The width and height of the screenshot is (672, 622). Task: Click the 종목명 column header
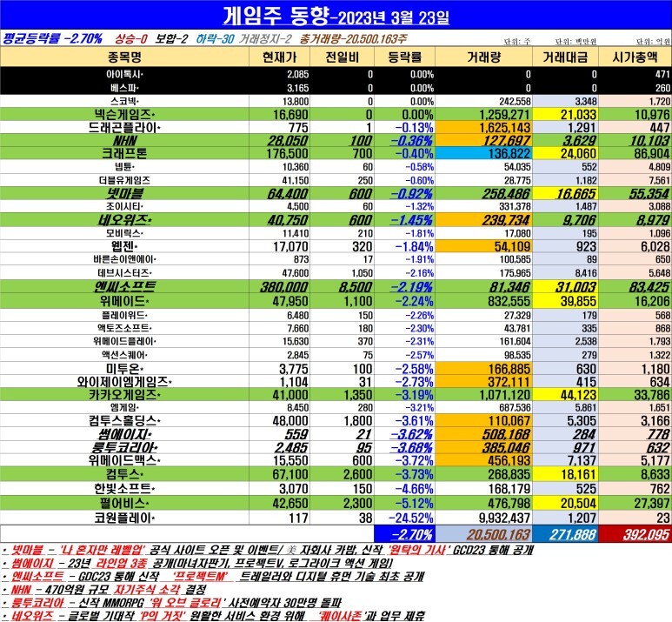pos(124,57)
